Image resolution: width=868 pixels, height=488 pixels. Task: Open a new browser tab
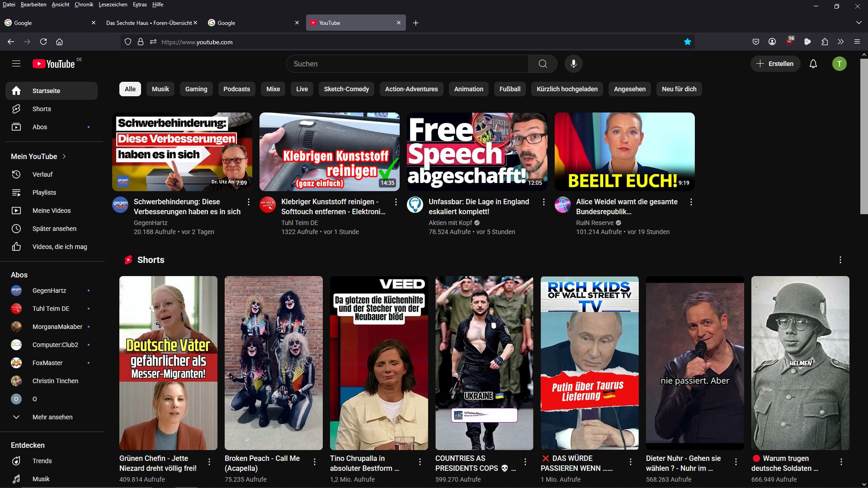[415, 23]
